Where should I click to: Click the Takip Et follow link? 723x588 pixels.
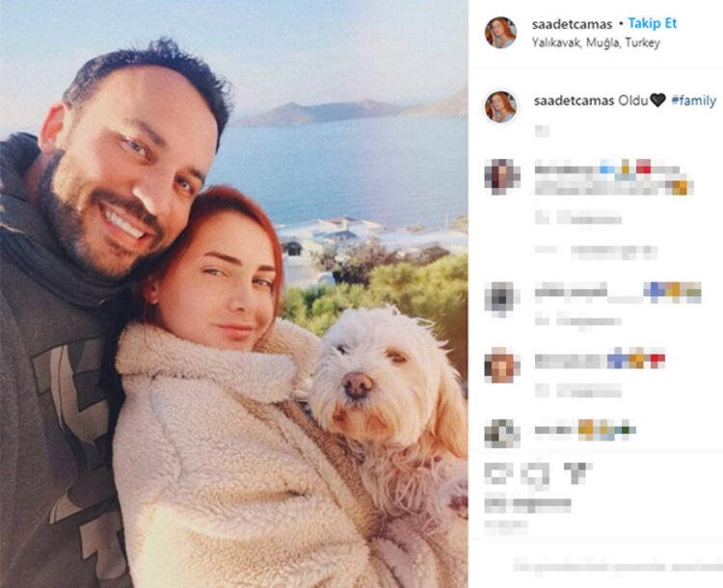[652, 23]
